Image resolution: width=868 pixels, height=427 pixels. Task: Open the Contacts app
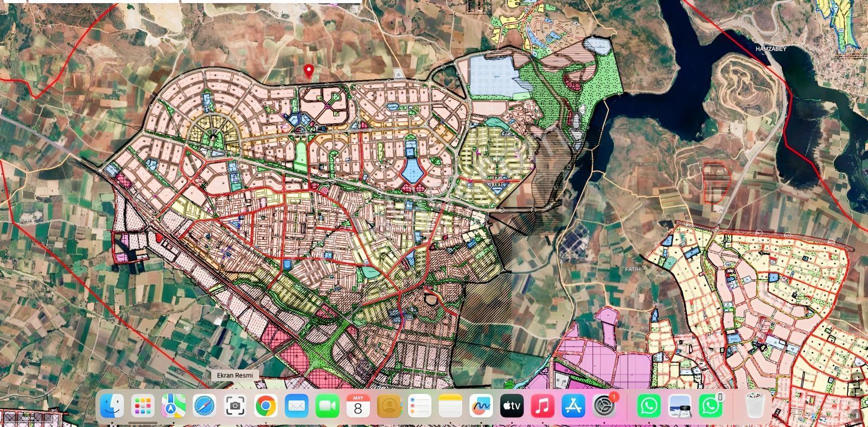[389, 405]
